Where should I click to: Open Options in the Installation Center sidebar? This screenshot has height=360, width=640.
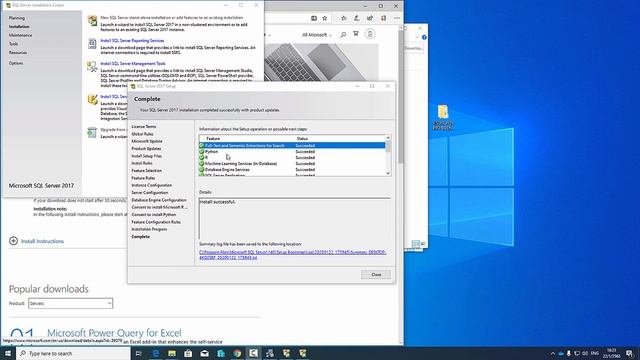click(16, 63)
